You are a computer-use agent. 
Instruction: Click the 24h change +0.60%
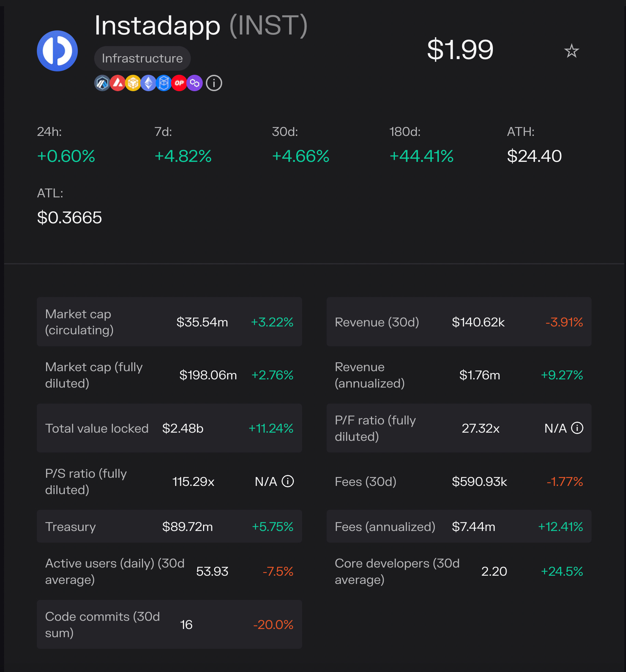pos(66,156)
